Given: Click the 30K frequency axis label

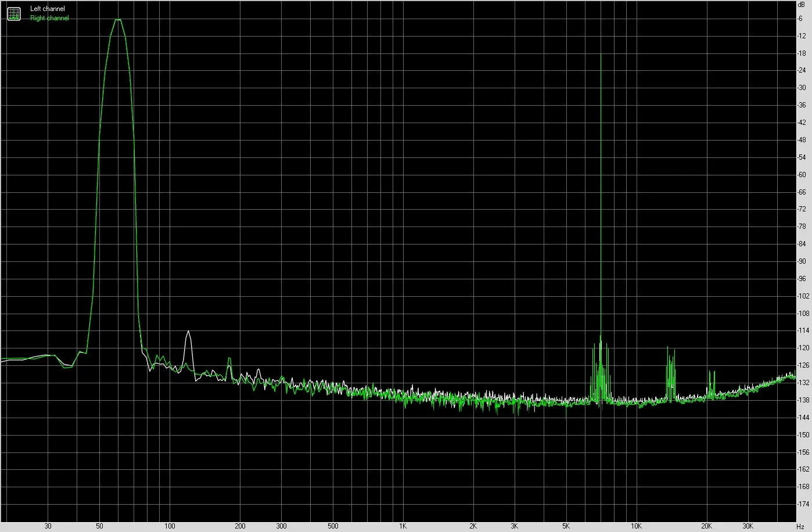Looking at the screenshot, I should click(748, 526).
